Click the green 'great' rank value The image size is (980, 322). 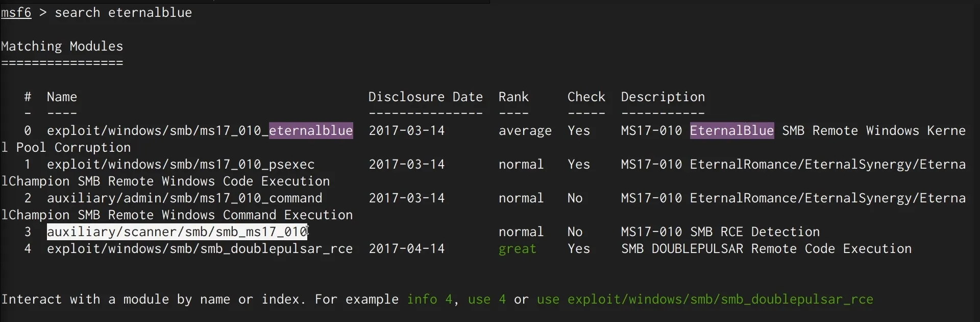[518, 249]
